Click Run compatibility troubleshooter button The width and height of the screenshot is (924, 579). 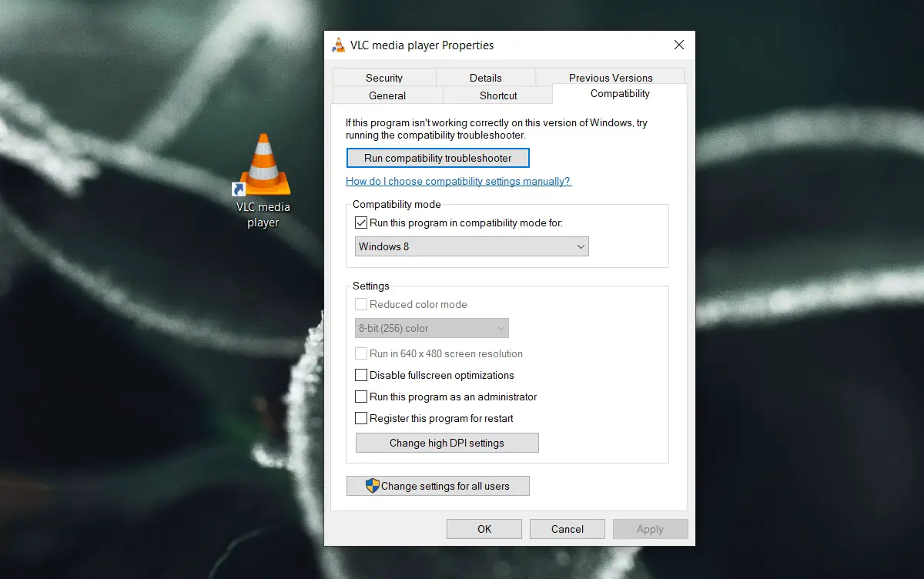(438, 158)
